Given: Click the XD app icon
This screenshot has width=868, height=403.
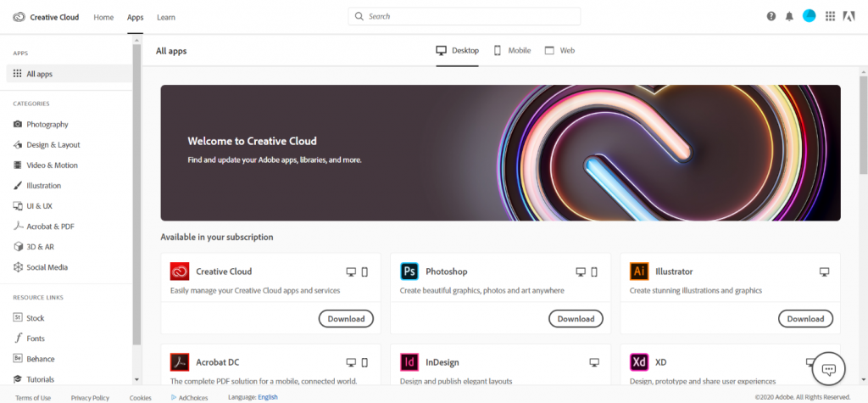Looking at the screenshot, I should [x=639, y=362].
